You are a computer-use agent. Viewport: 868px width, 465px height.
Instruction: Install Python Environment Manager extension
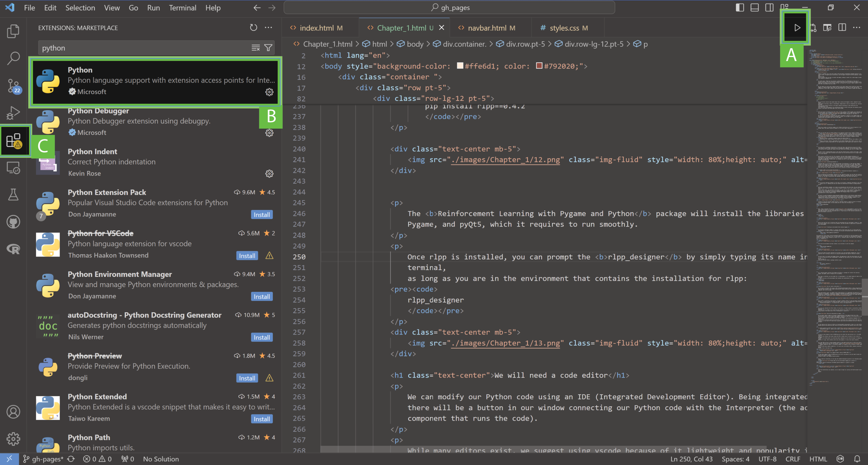(x=262, y=297)
